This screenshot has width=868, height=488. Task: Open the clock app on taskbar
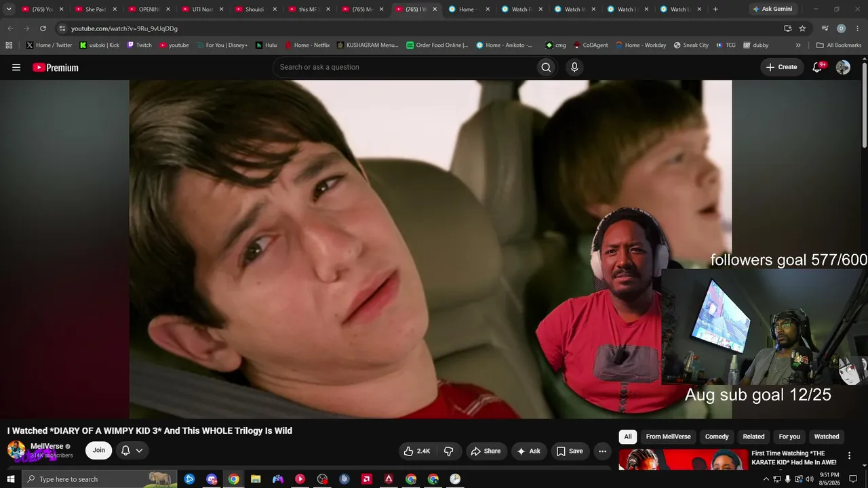455,479
